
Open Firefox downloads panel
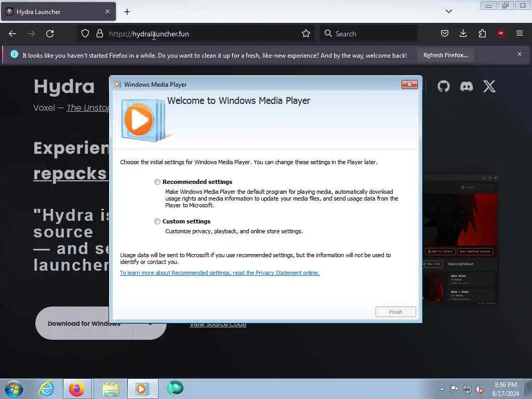click(463, 33)
